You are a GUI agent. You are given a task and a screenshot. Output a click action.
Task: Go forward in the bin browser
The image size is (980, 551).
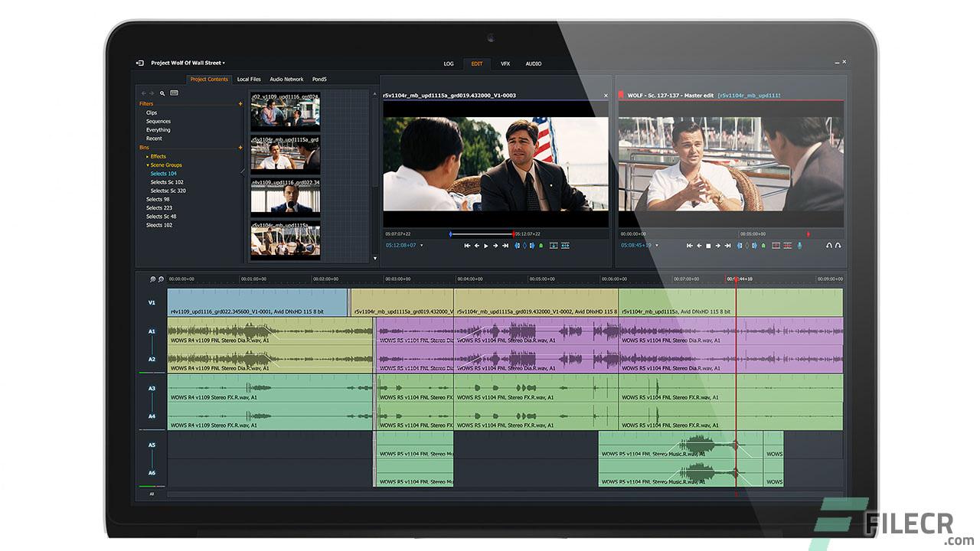(x=152, y=93)
